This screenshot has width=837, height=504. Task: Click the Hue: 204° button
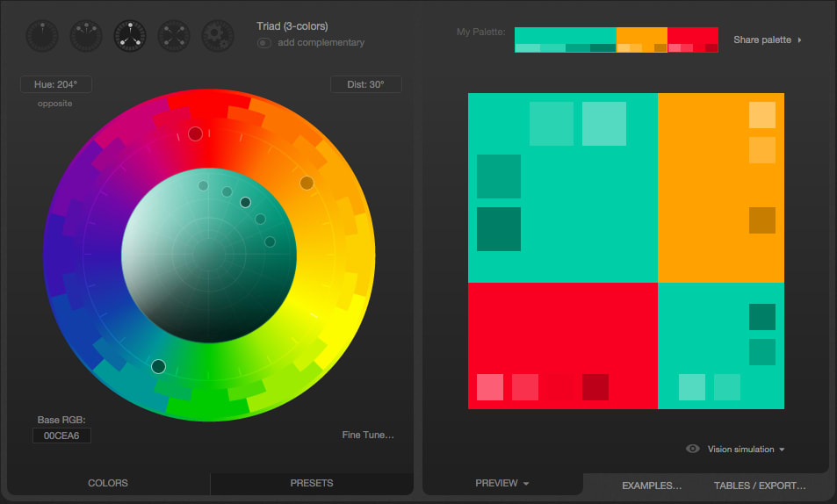[56, 84]
